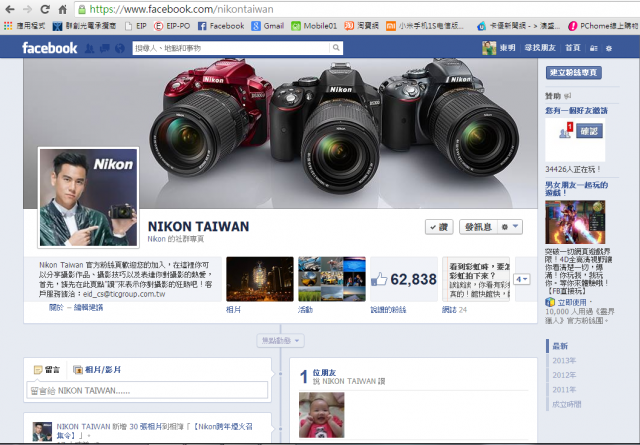Jump to 2011年 in the timeline

(564, 390)
